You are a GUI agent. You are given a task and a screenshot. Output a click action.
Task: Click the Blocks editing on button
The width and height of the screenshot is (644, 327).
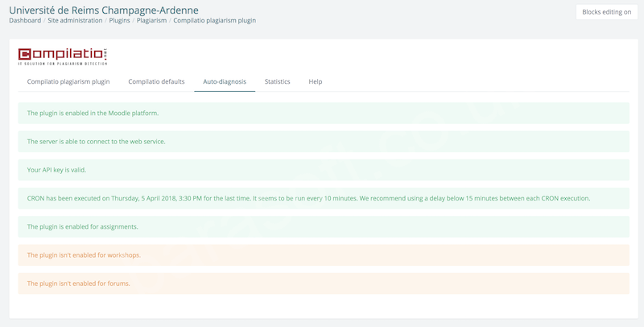coord(607,12)
